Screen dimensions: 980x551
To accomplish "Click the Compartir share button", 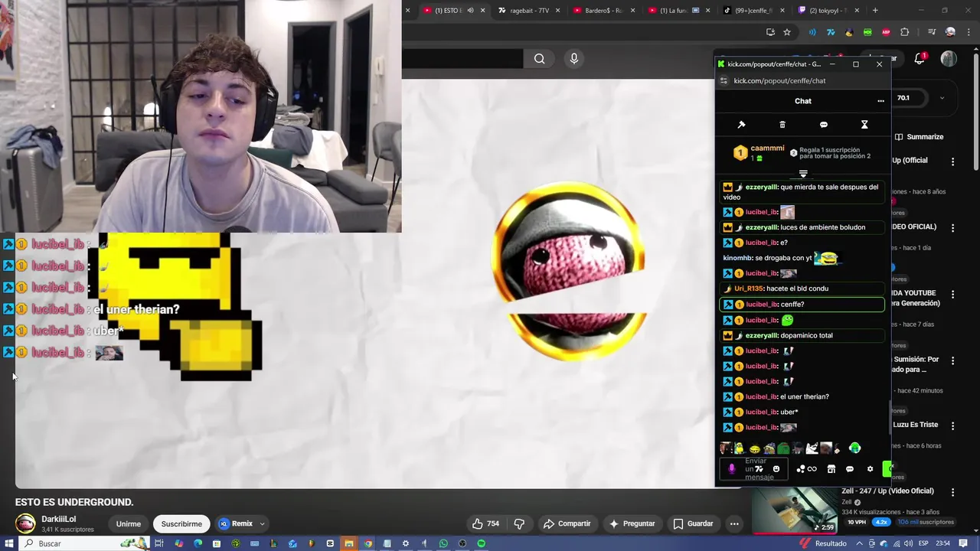I will pyautogui.click(x=567, y=523).
